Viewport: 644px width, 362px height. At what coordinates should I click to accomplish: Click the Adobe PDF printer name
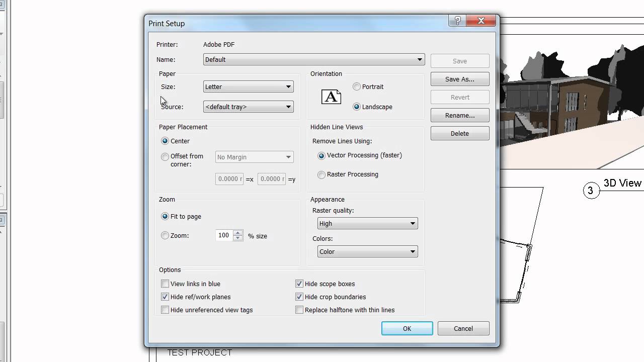point(219,44)
